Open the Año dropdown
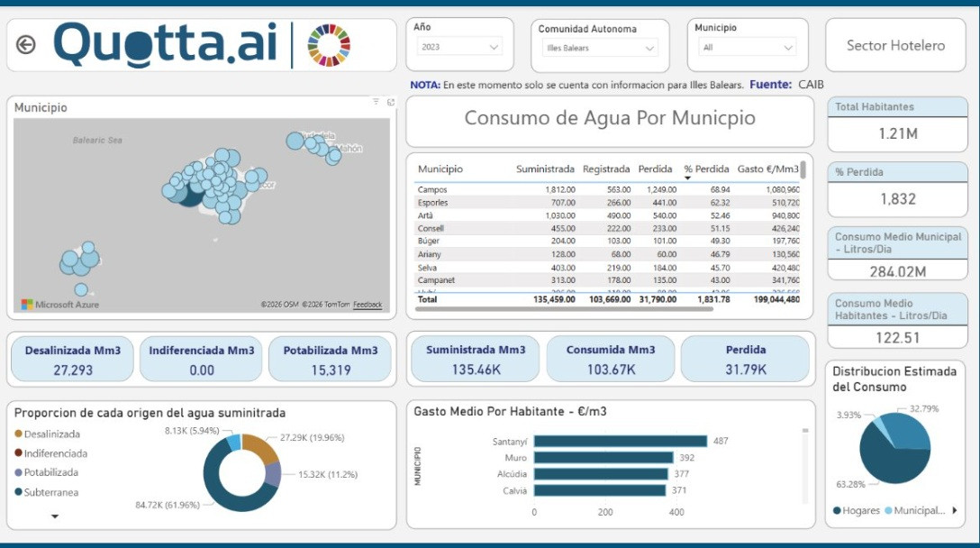 pyautogui.click(x=493, y=48)
